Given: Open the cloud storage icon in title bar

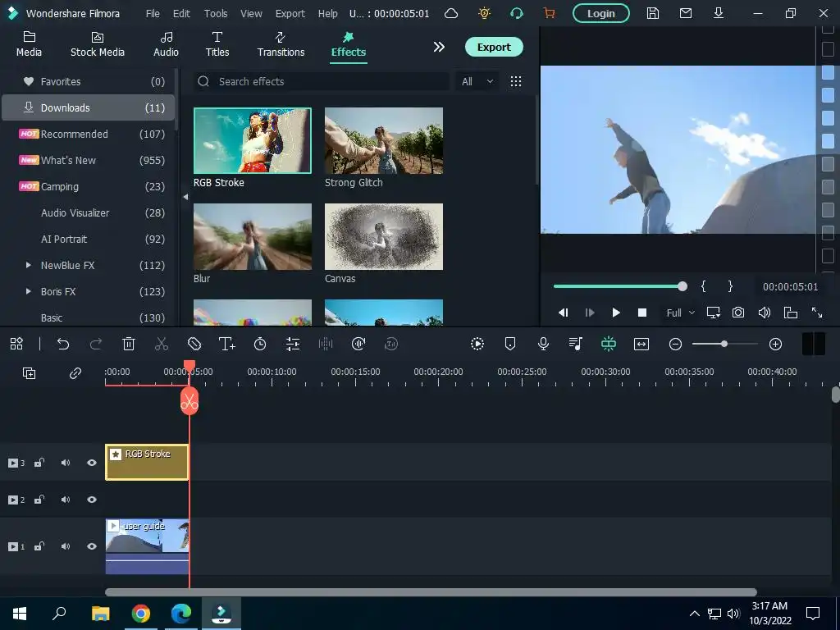Looking at the screenshot, I should coord(451,13).
